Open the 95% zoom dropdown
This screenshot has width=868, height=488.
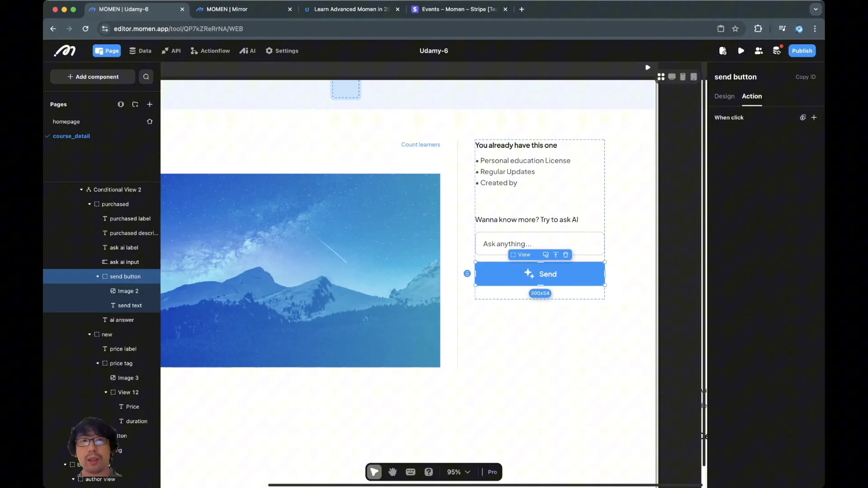point(458,472)
